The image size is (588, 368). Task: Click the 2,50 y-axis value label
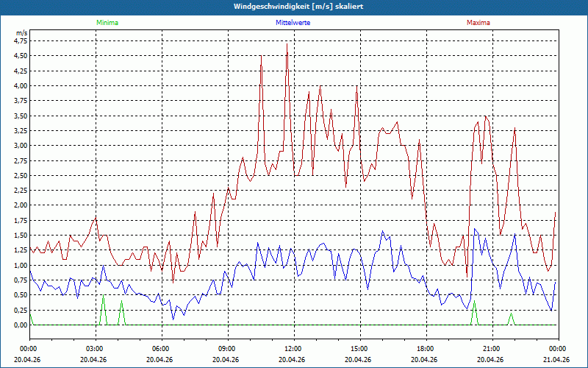tap(20, 175)
